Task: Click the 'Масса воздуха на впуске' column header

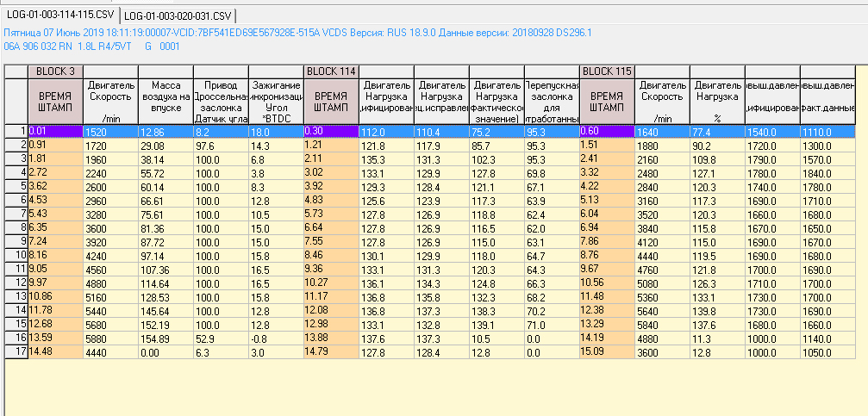Action: click(x=165, y=102)
